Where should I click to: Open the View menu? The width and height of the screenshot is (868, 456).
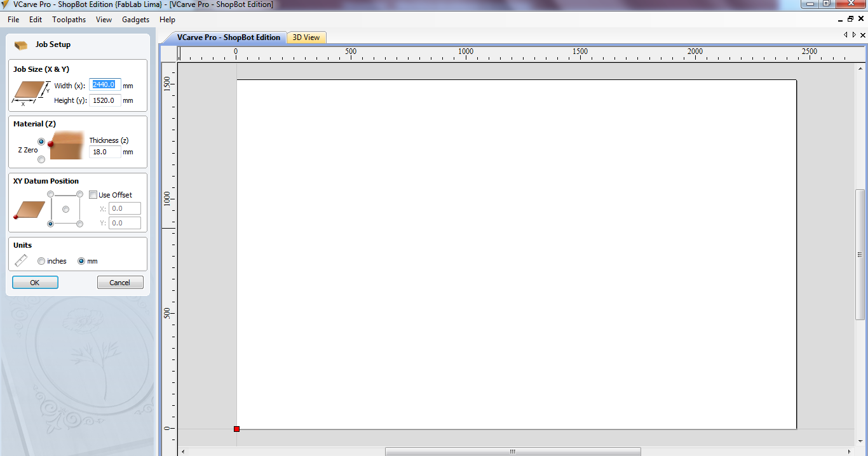(104, 20)
